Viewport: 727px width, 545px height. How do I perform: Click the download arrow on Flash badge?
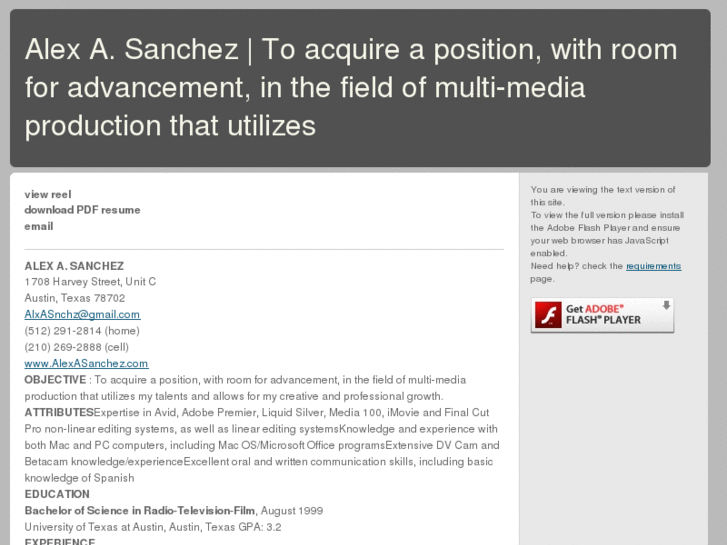(666, 305)
